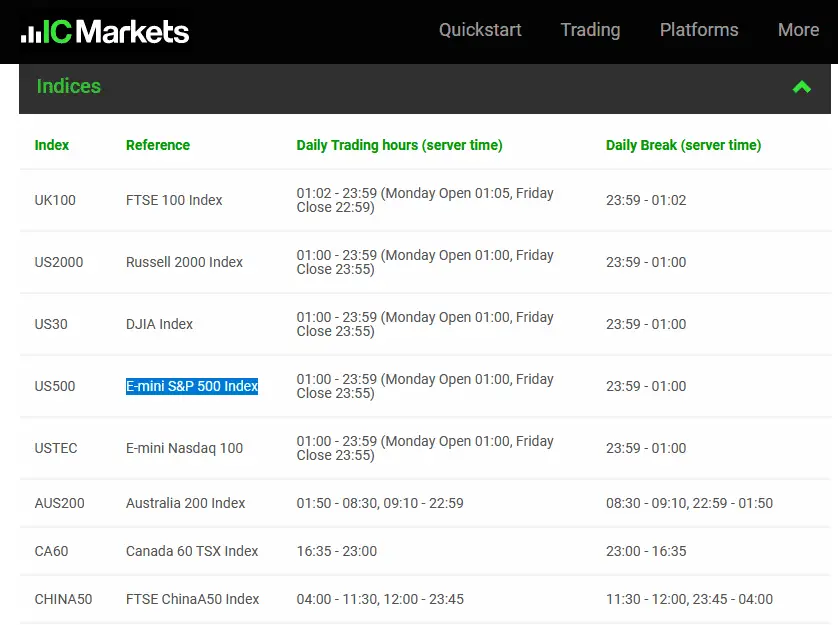Select the CA60 index cell
Viewport: 838px width, 625px height.
[51, 551]
